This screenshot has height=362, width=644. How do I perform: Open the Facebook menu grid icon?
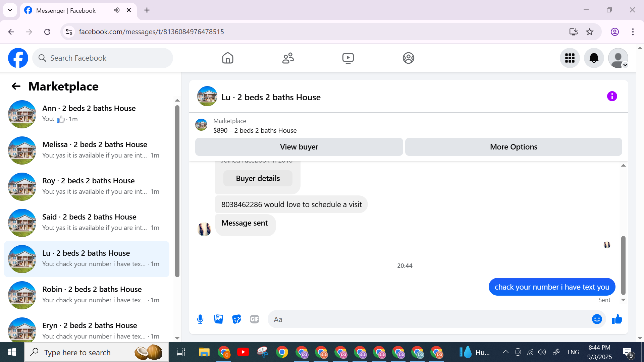[x=570, y=58]
